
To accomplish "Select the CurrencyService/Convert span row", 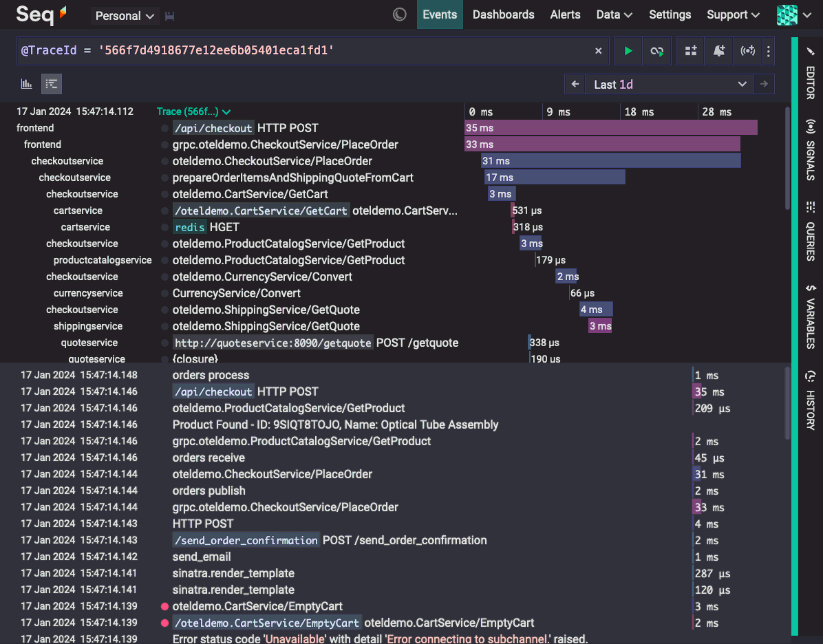I will coord(236,293).
